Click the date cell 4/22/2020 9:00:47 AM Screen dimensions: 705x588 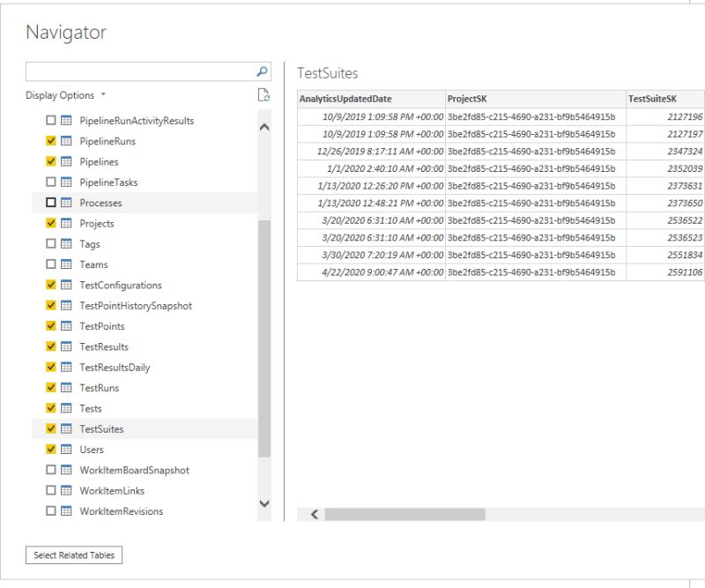371,272
